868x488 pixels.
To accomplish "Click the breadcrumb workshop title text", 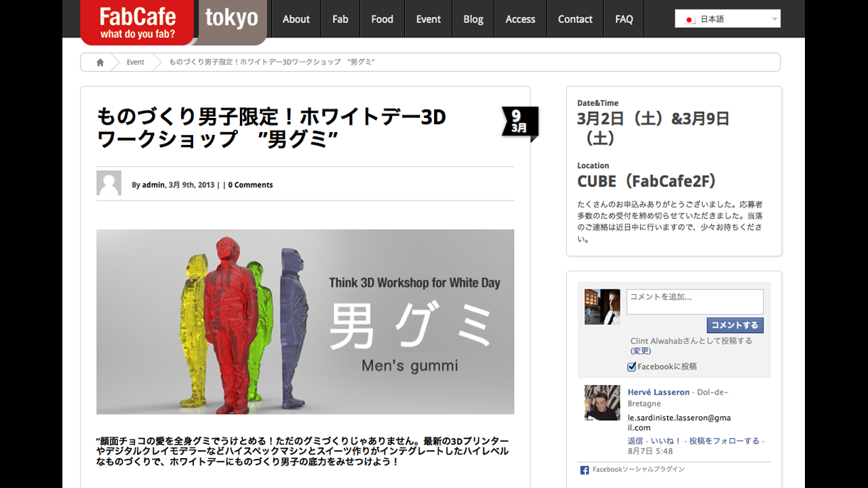I will 272,62.
